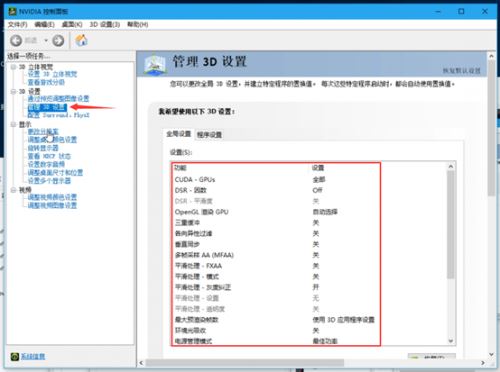The height and width of the screenshot is (372, 500).
Task: Click 最佳功率 value of 电源管理模式
Action: (x=325, y=341)
